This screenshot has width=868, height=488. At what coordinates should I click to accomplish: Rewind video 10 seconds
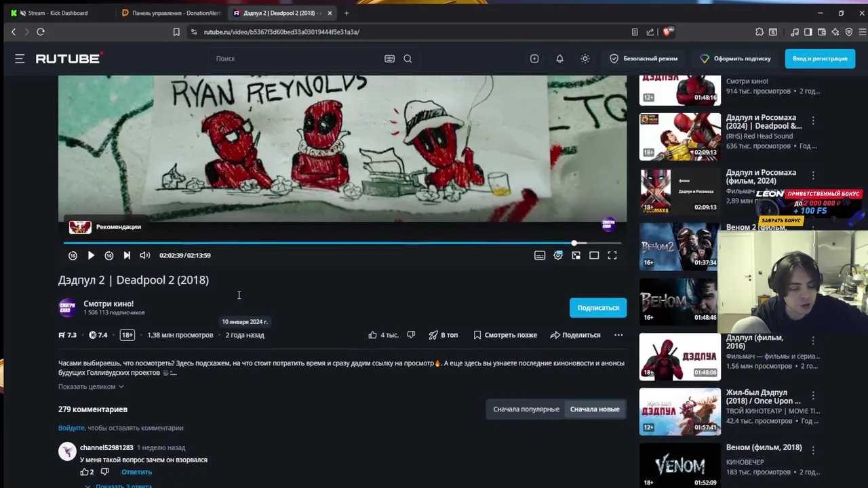(73, 256)
